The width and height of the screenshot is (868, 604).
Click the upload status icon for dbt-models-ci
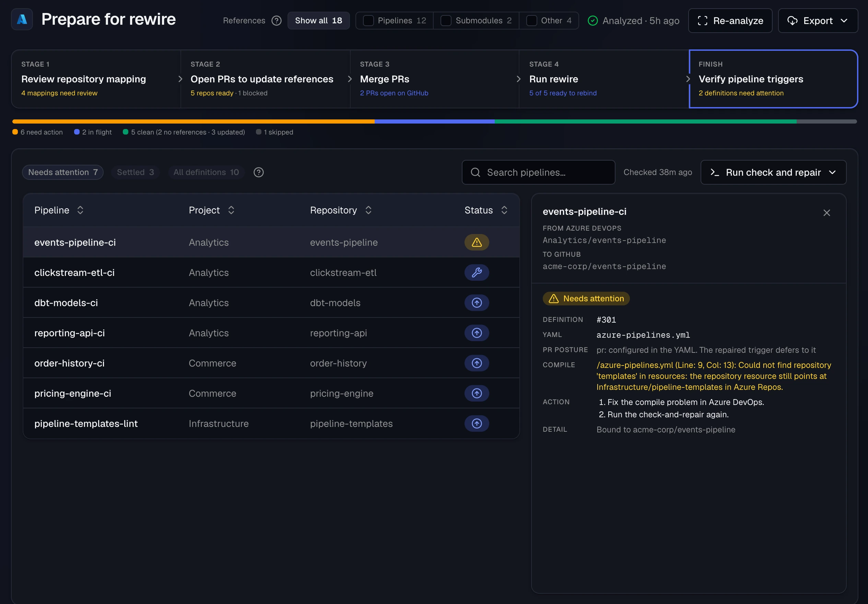[x=476, y=303]
